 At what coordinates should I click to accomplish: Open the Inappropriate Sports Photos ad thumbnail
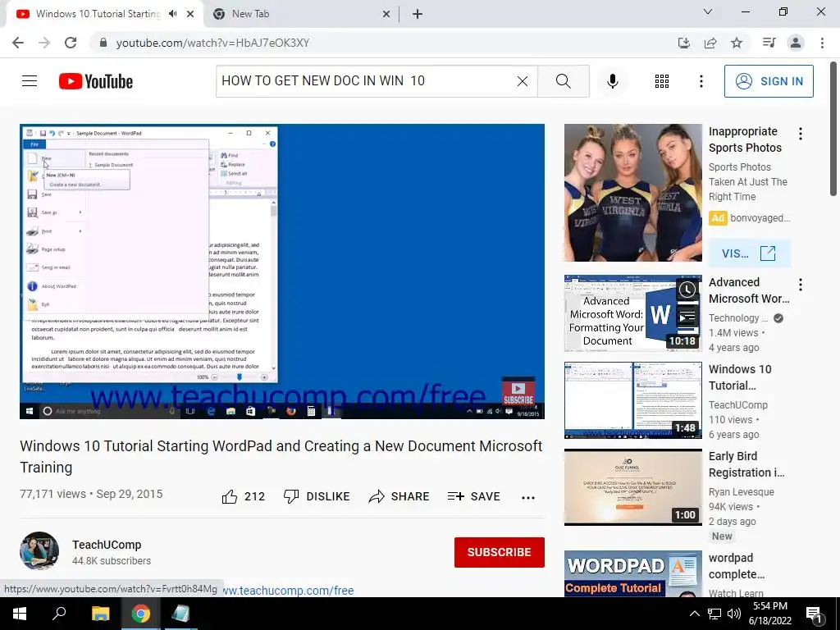632,193
